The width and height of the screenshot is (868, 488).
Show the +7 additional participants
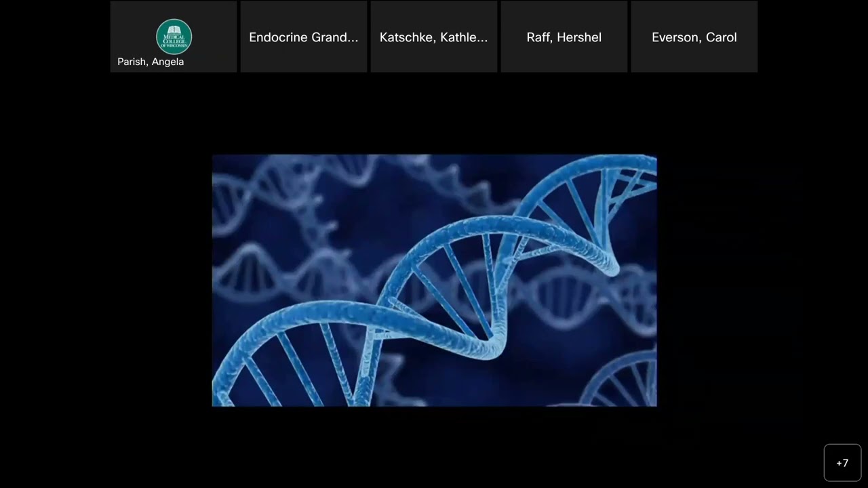click(x=842, y=463)
